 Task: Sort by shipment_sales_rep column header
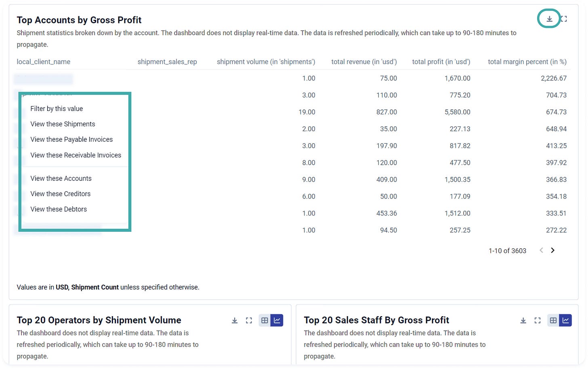click(x=167, y=62)
